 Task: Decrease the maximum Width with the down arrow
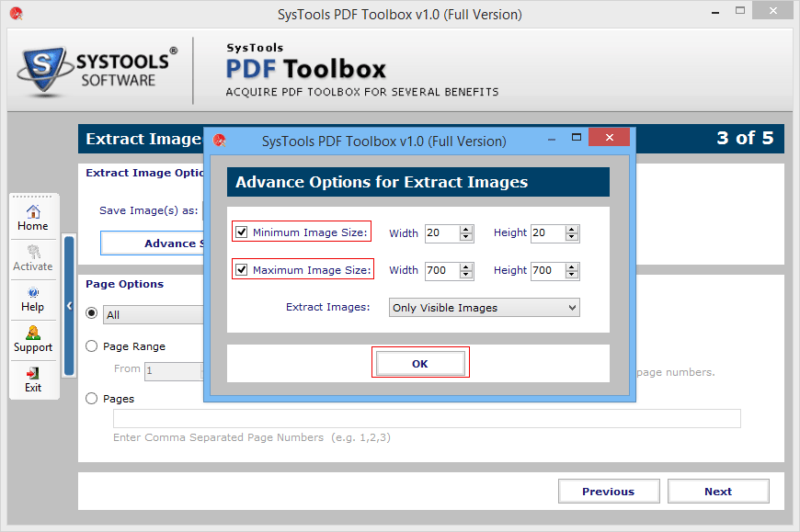click(x=466, y=275)
